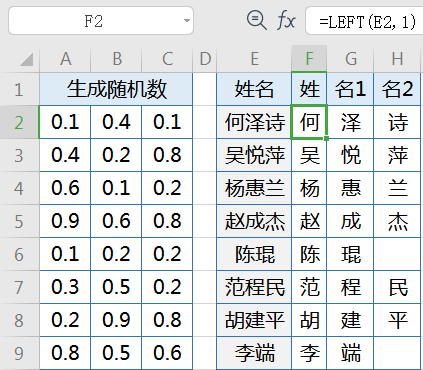
Task: Select cell H8 containing 平
Action: click(x=397, y=320)
